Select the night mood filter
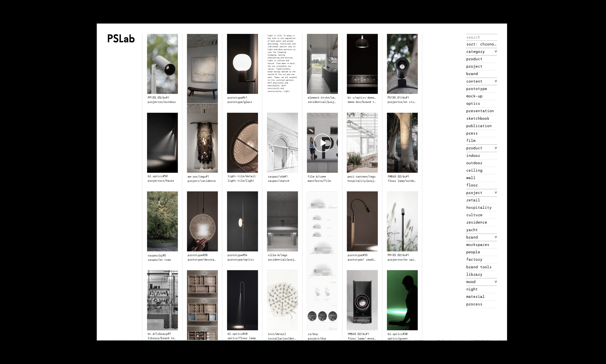606x364 pixels. [472, 289]
